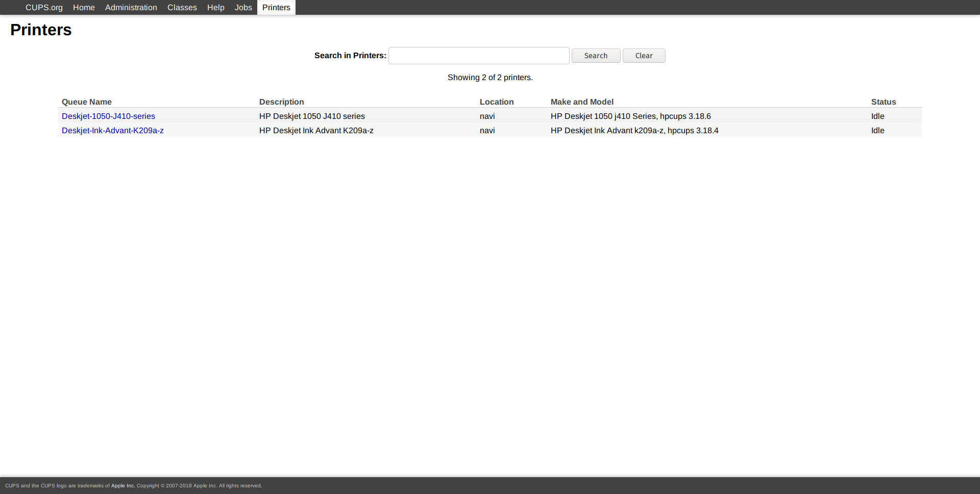Screen dimensions: 980x494
Task: Click the Make and Model column header
Action: [581, 102]
